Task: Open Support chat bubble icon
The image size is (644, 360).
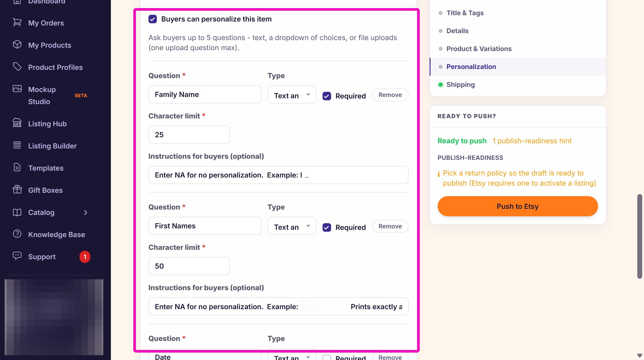Action: (17, 256)
